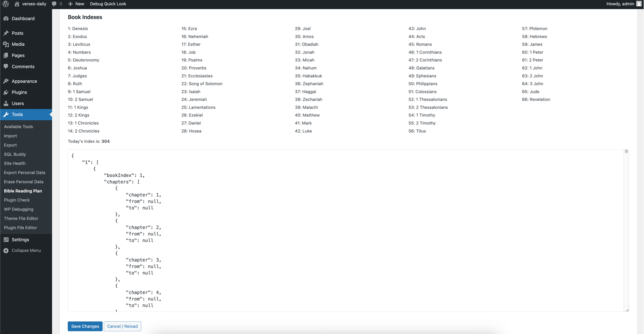The width and height of the screenshot is (644, 334).
Task: Open Debug Quick Look in admin bar
Action: pos(108,4)
